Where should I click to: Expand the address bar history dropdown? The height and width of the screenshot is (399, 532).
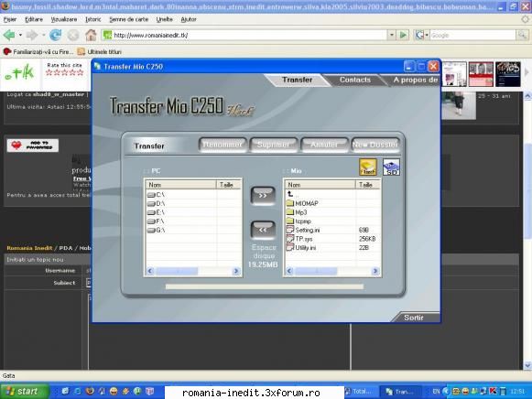coord(392,35)
